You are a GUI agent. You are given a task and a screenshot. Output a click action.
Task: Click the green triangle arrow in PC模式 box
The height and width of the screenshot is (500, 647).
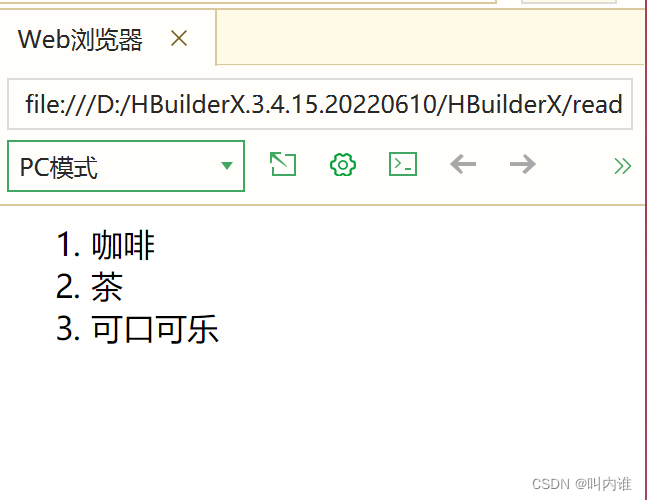[227, 166]
